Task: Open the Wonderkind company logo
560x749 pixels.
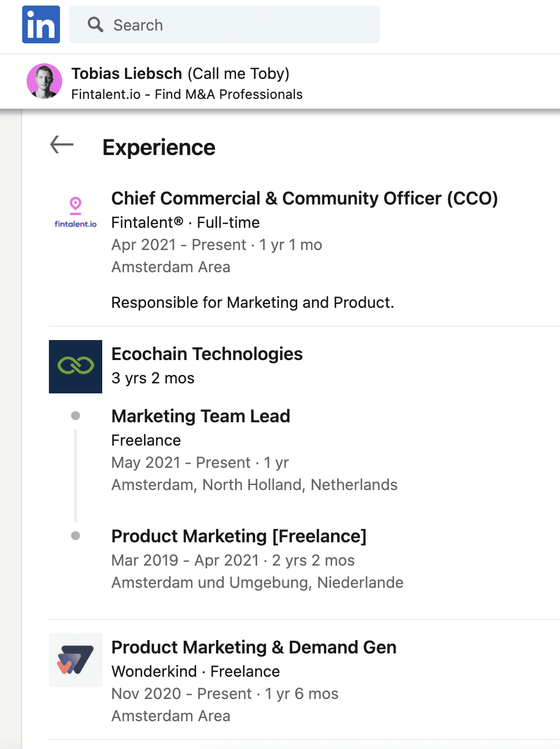Action: [x=76, y=660]
